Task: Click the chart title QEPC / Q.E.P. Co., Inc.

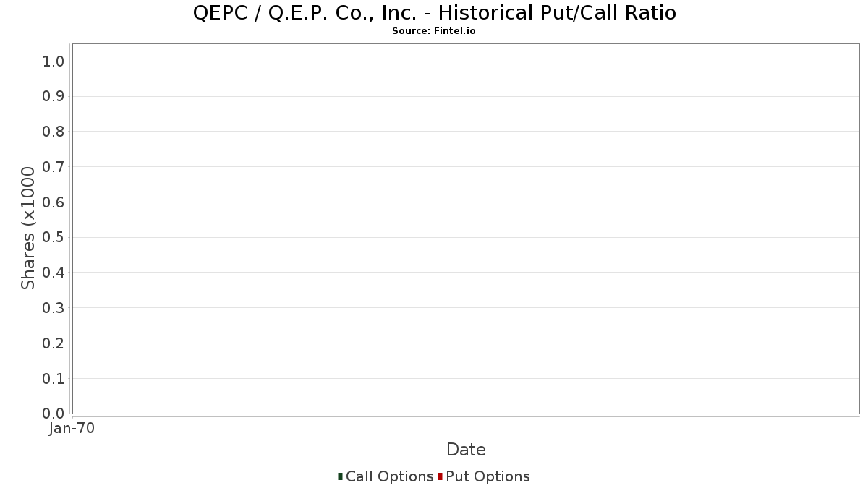Action: coord(435,13)
